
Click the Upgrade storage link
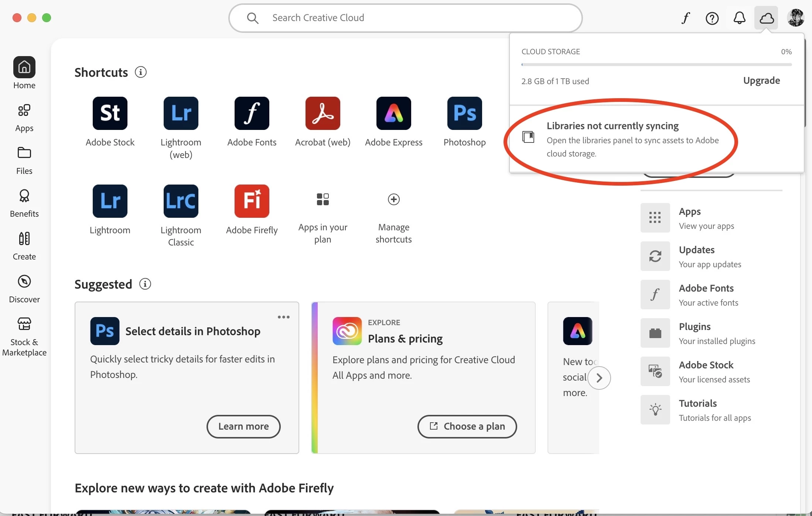pyautogui.click(x=761, y=80)
